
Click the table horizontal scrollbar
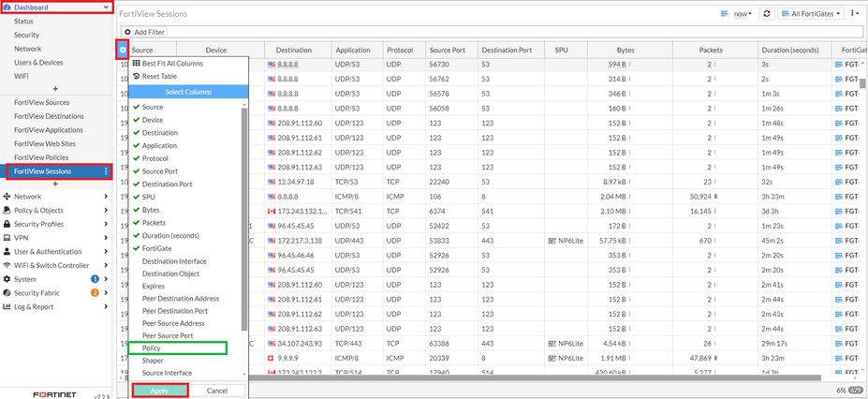point(535,377)
